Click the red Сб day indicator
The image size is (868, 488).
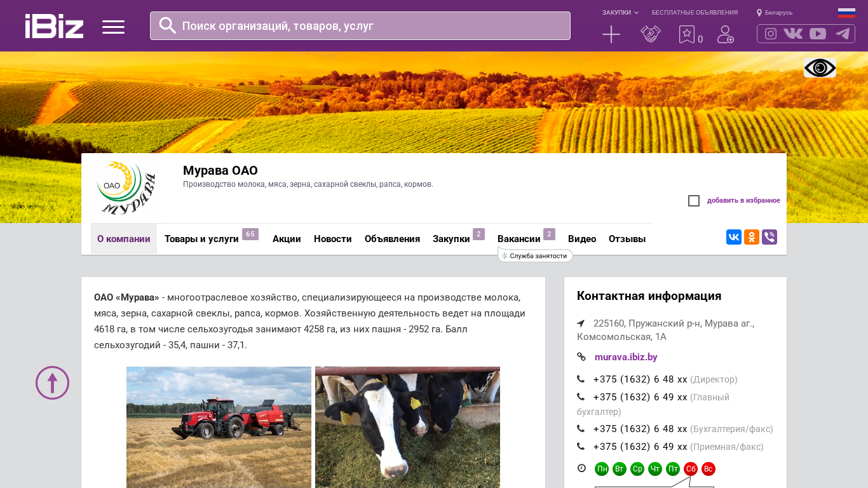click(x=691, y=469)
